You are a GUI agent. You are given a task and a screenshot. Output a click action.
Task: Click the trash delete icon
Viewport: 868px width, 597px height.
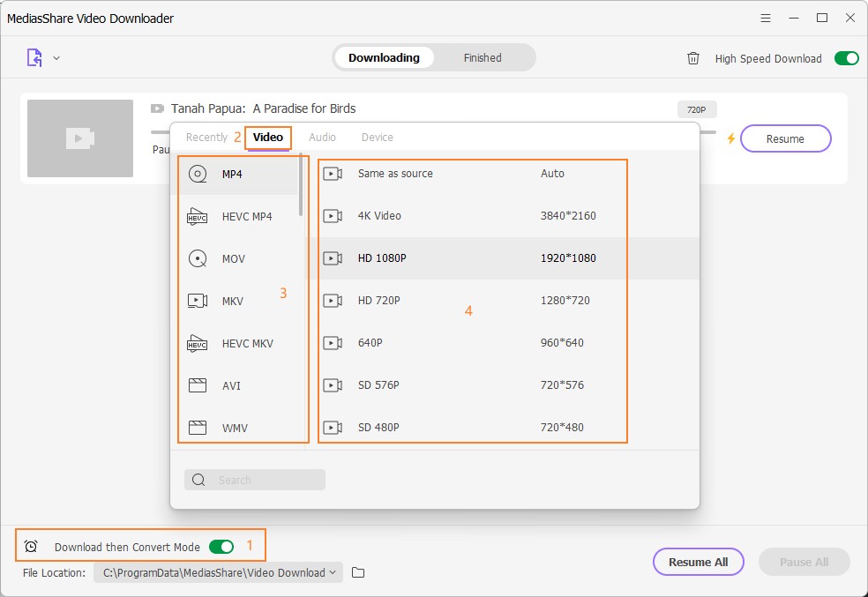[x=693, y=58]
